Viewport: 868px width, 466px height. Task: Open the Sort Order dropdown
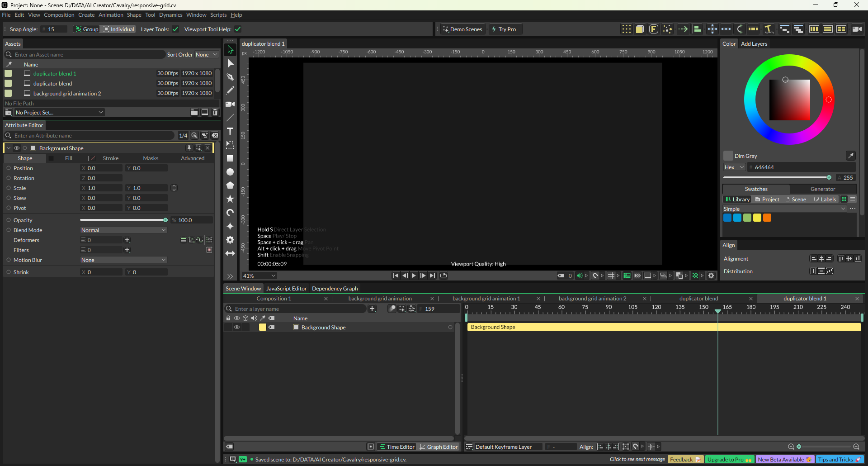point(206,55)
